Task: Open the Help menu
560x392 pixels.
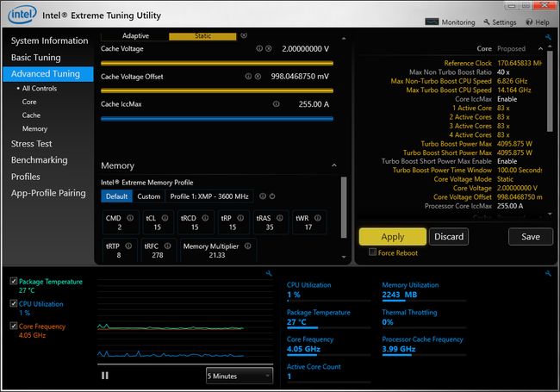Action: coord(538,22)
